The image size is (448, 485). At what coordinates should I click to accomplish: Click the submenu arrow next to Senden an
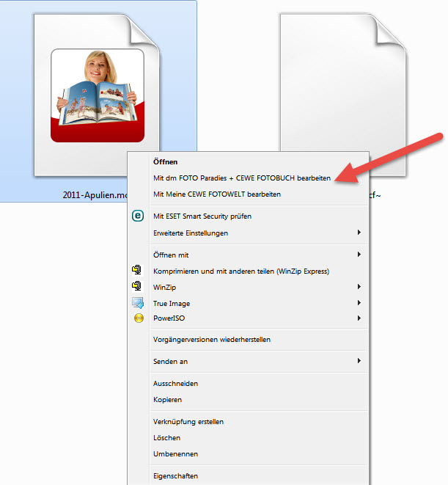pos(359,361)
